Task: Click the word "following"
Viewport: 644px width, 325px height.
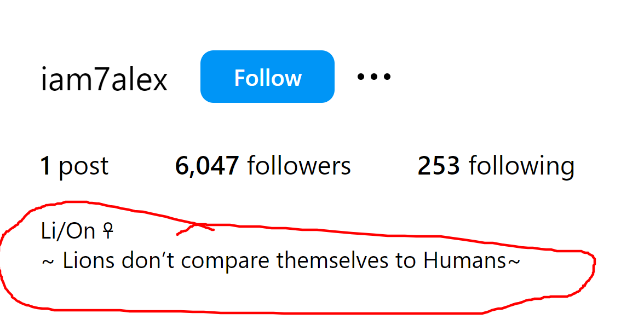Action: click(521, 166)
